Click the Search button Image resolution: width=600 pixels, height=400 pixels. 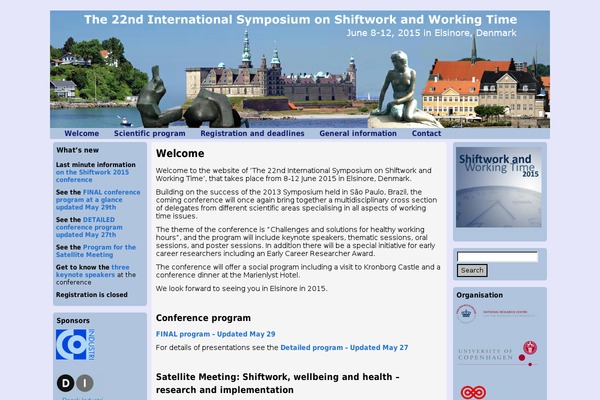pyautogui.click(x=472, y=270)
